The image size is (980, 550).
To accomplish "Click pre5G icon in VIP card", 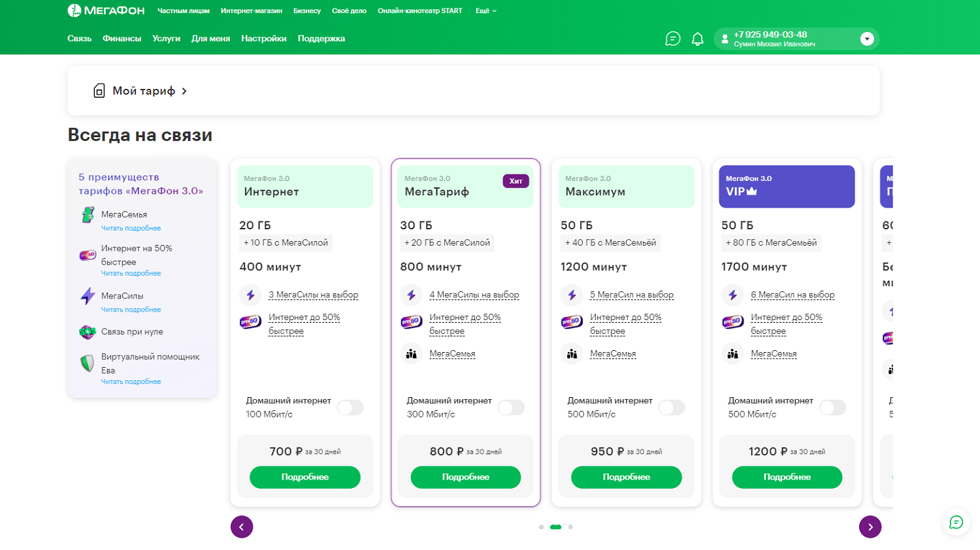I will [x=732, y=322].
